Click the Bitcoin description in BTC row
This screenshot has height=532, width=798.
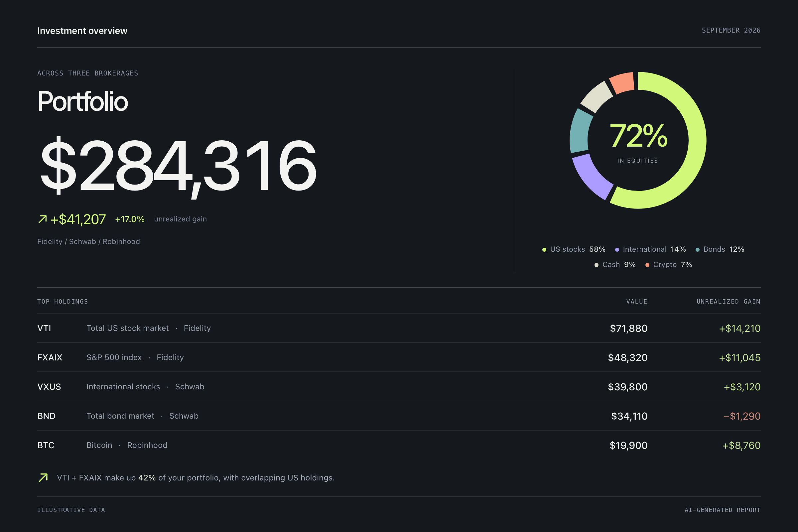[99, 445]
